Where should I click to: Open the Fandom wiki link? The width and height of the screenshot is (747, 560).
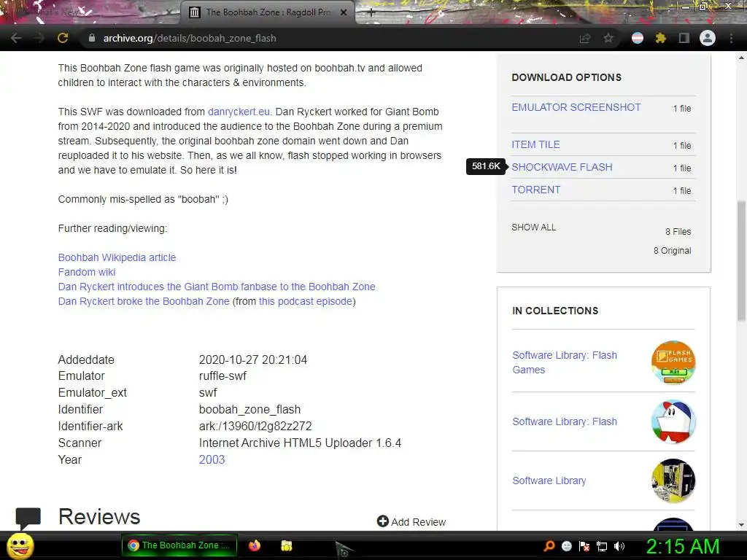tap(87, 272)
